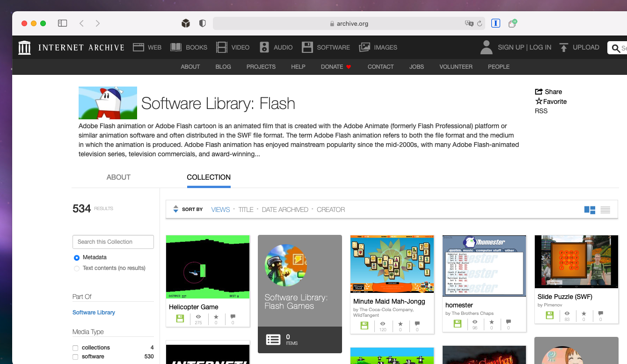Open the Video section film icon
627x364 pixels.
click(222, 47)
